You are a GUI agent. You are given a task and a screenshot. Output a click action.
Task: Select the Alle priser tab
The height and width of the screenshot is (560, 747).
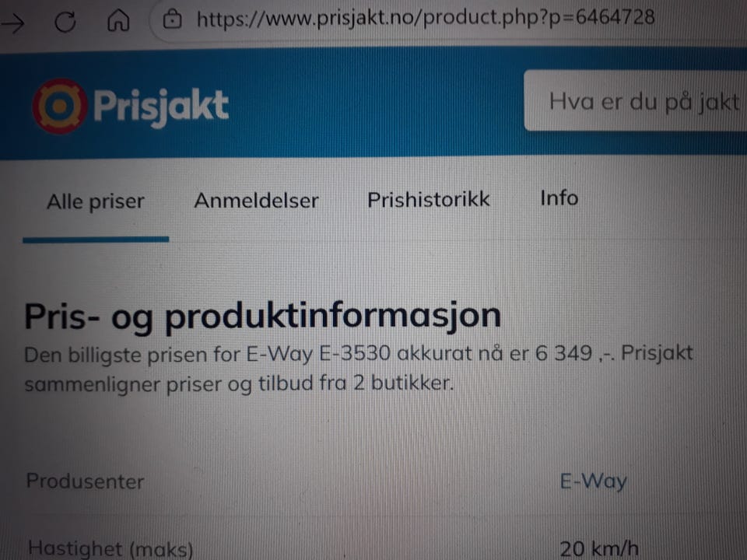96,202
